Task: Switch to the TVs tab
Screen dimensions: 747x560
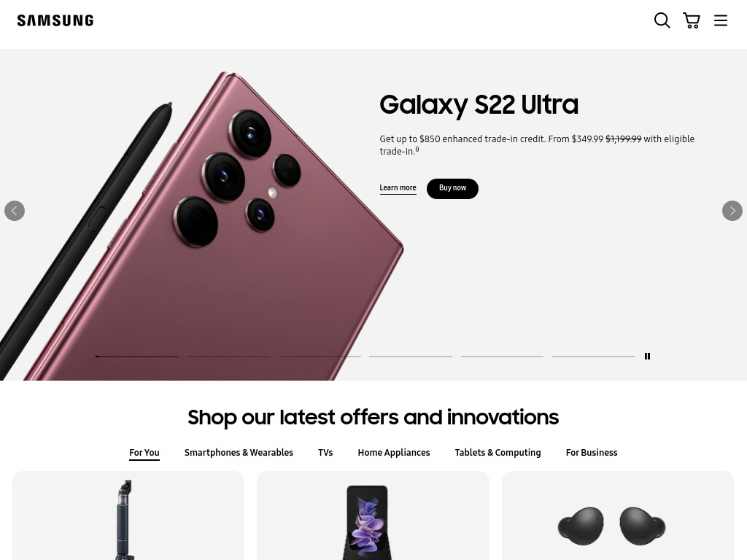Action: (x=325, y=453)
